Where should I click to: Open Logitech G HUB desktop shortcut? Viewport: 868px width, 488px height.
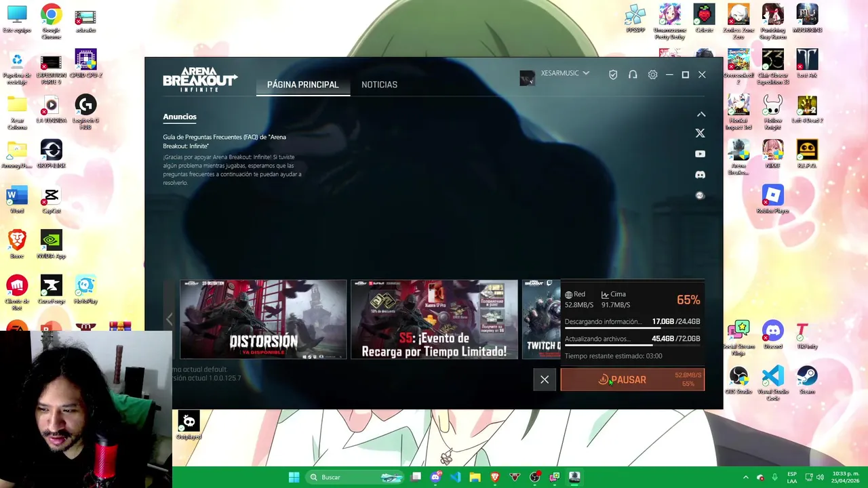click(x=85, y=113)
